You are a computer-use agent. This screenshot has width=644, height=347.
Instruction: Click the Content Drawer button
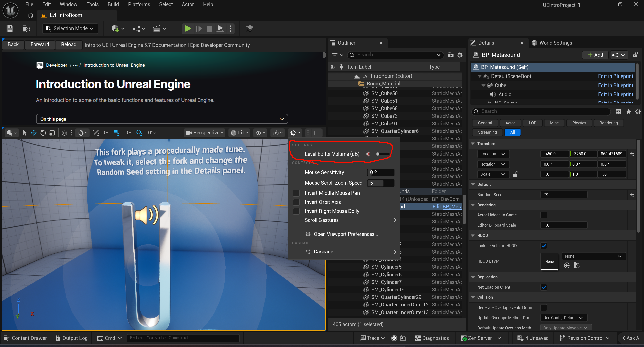(26, 338)
